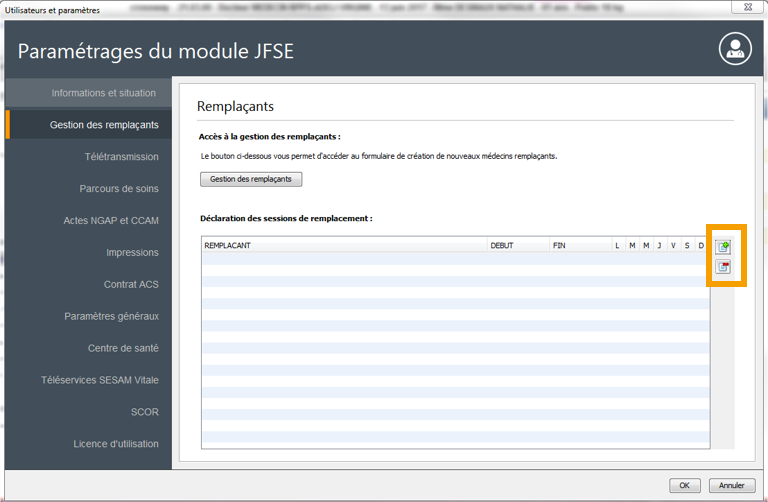Select Gestion des remplaçants sidebar item

tap(89, 125)
